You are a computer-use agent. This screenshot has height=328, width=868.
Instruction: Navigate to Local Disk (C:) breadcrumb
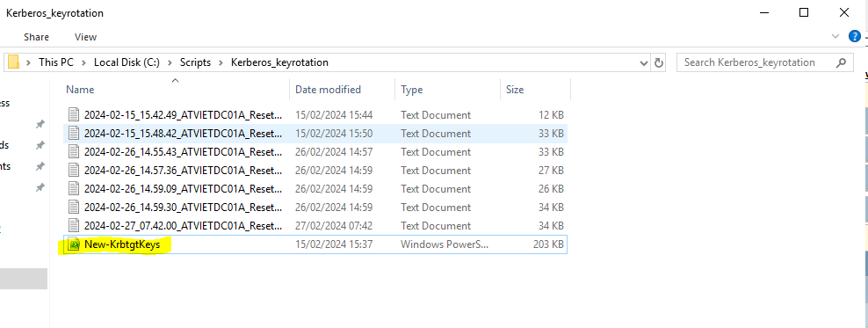(x=127, y=62)
